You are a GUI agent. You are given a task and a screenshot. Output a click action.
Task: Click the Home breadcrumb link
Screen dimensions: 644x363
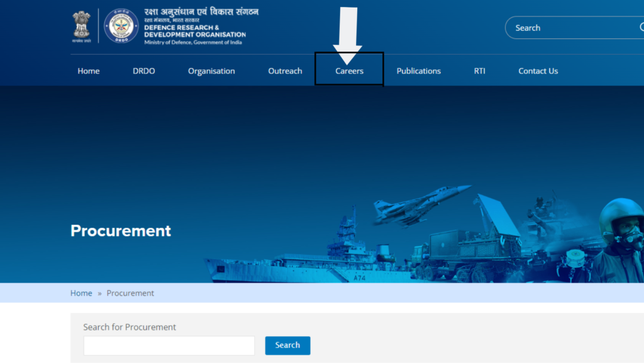(x=81, y=293)
